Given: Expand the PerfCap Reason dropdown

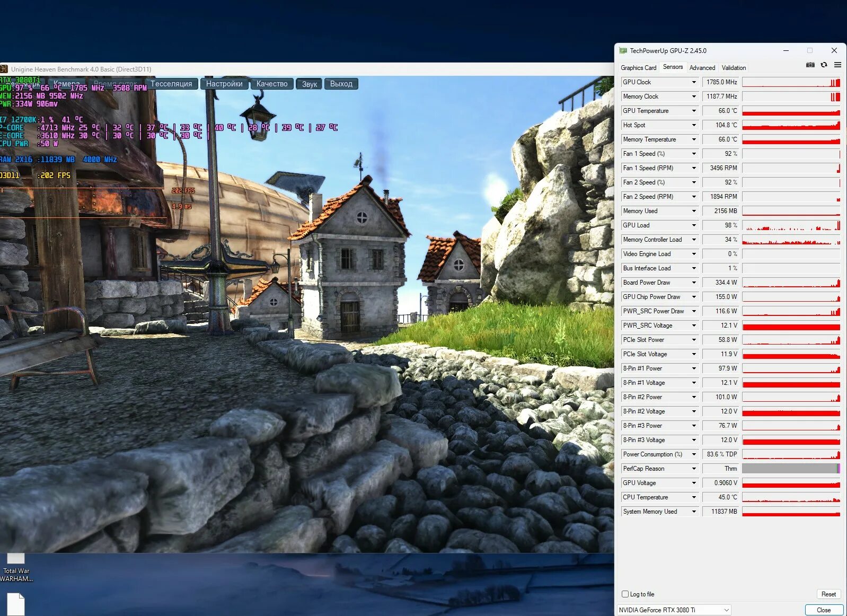Looking at the screenshot, I should [694, 469].
